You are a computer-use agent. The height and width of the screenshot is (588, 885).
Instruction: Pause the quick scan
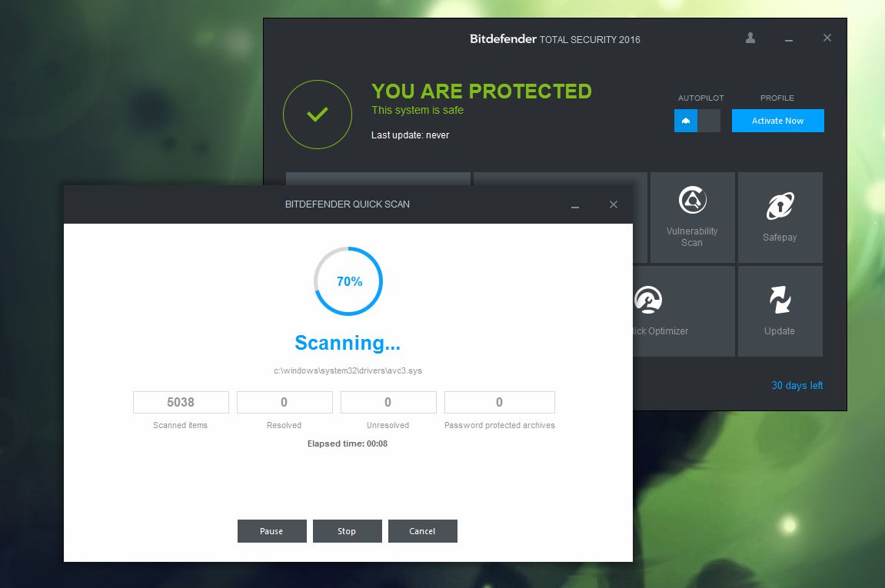[x=271, y=531]
